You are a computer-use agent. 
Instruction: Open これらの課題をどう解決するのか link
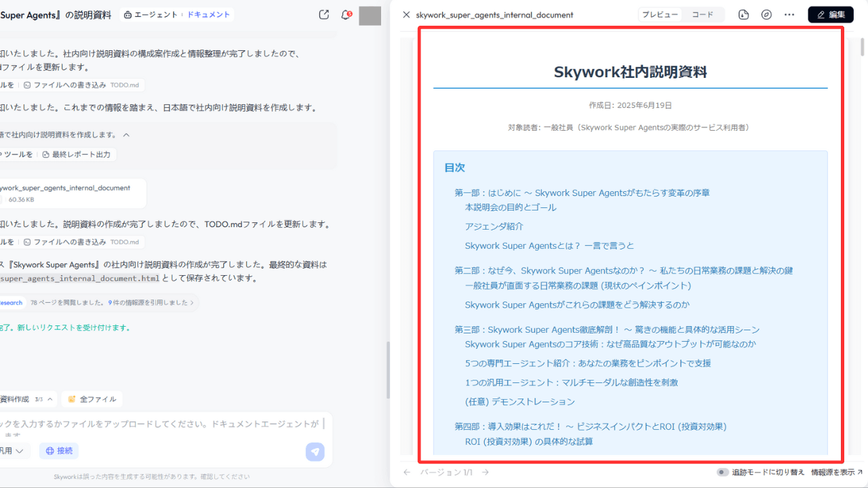click(x=577, y=305)
